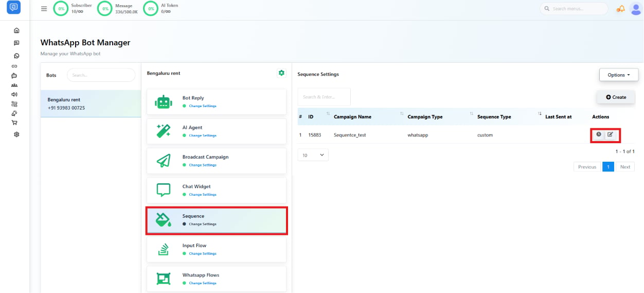The height and width of the screenshot is (293, 644).
Task: Click Change Settings under Bot Reply
Action: pos(203,106)
